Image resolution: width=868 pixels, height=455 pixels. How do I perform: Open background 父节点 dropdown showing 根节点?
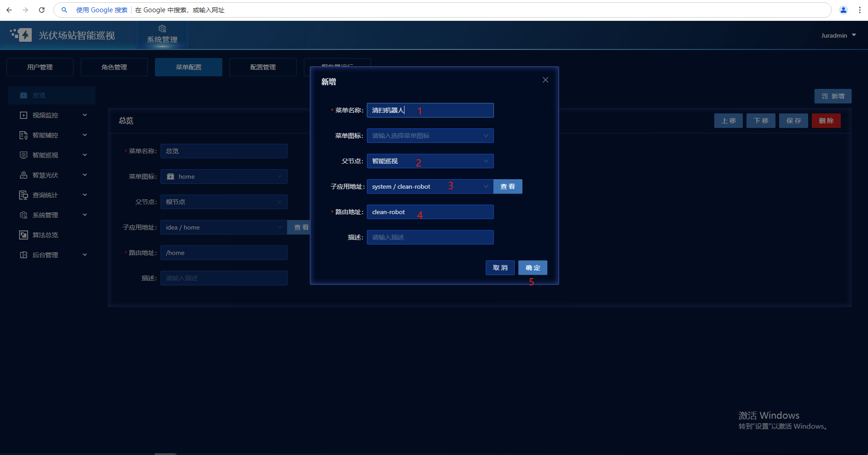point(224,202)
